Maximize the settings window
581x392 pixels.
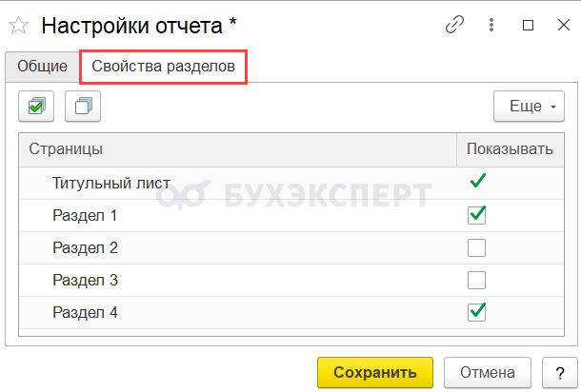(528, 25)
